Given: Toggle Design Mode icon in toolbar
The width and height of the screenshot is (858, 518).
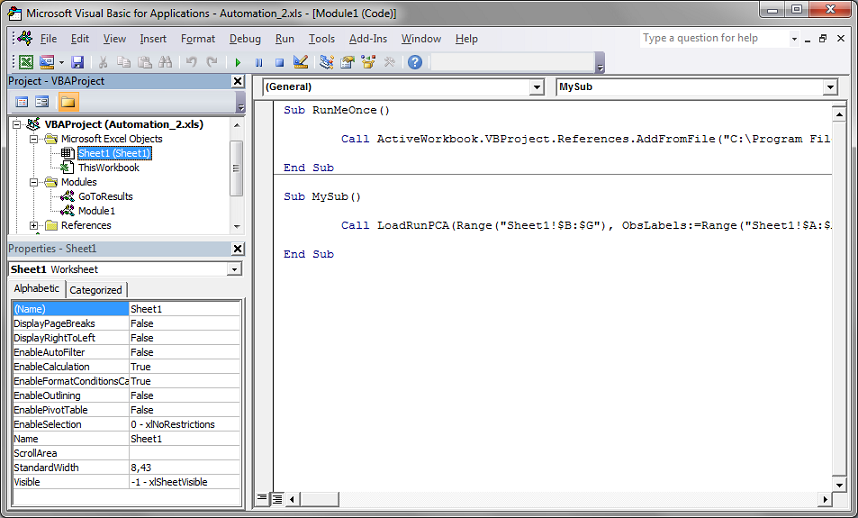Looking at the screenshot, I should [x=301, y=62].
